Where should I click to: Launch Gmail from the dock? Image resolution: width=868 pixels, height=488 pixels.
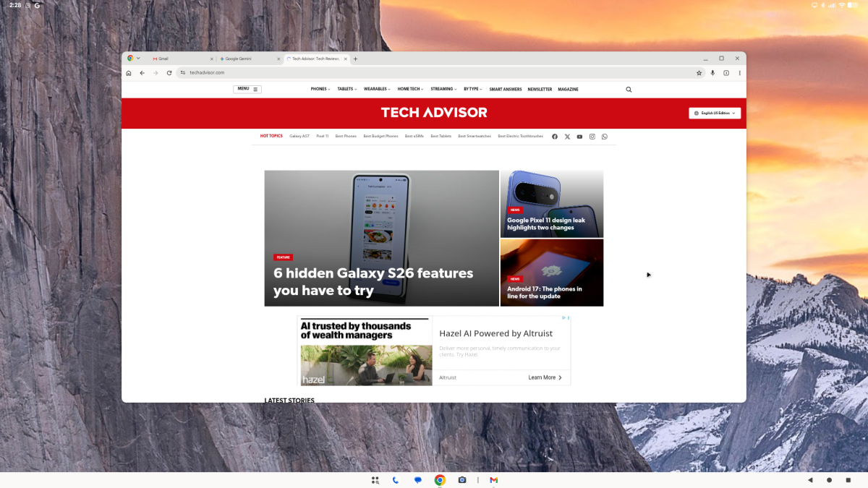click(493, 479)
